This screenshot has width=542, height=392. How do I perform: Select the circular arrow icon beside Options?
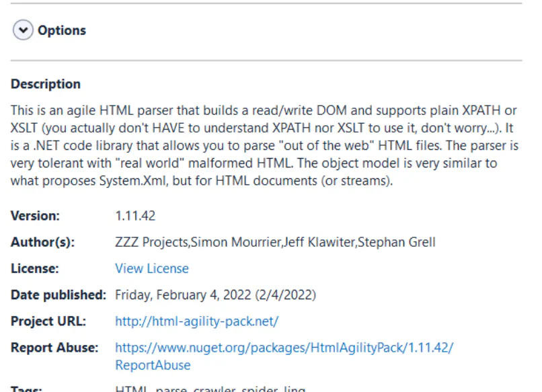pyautogui.click(x=24, y=30)
